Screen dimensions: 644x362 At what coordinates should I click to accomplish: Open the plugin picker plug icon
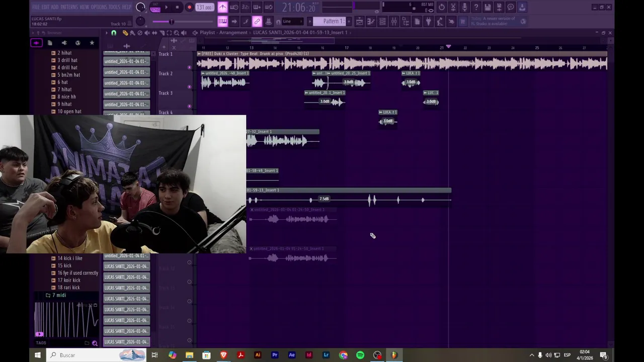pyautogui.click(x=428, y=21)
